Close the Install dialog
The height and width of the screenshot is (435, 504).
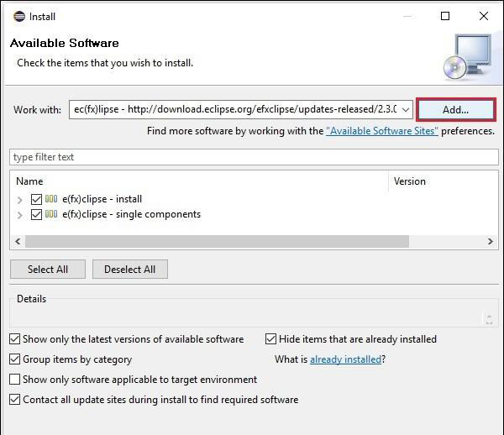pos(484,16)
